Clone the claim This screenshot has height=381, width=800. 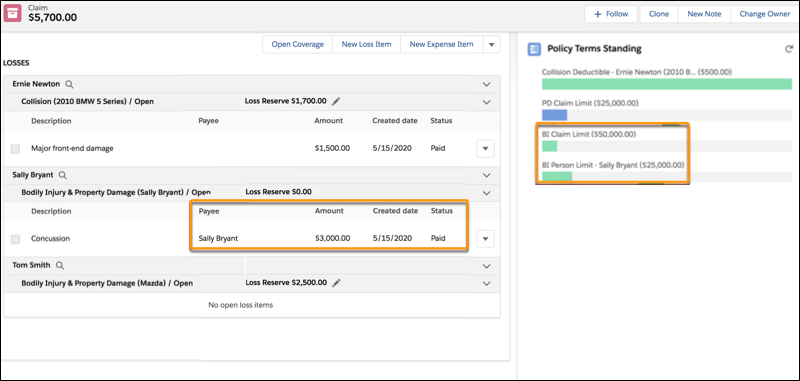tap(659, 14)
